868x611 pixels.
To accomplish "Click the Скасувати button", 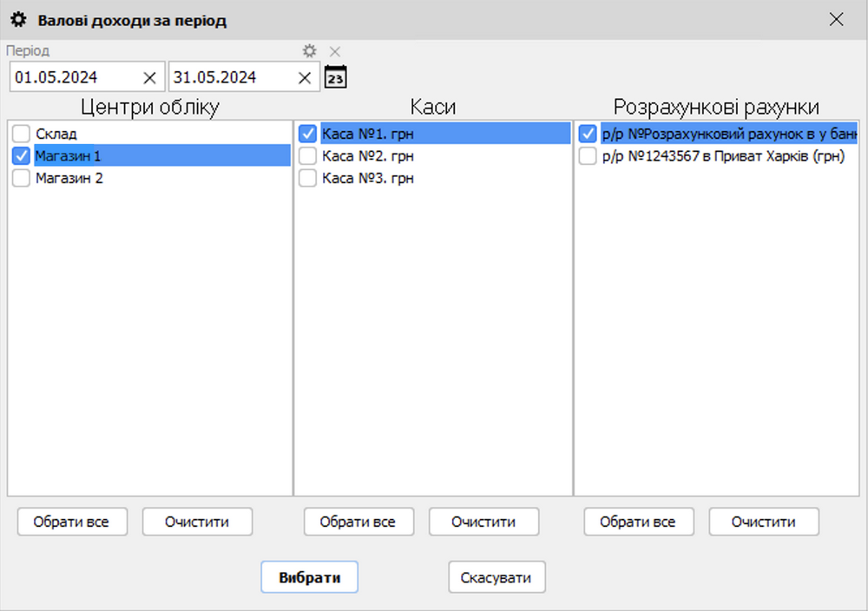I will [x=496, y=576].
